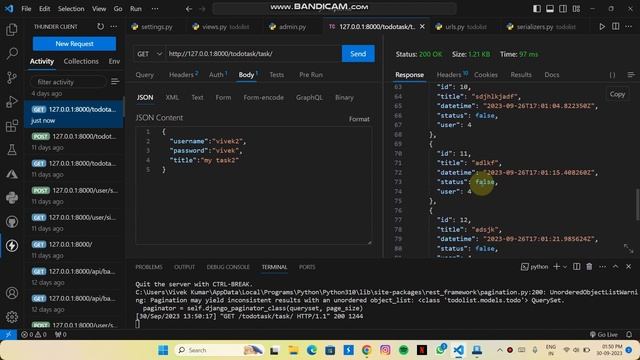The width and height of the screenshot is (640, 360).
Task: Go back with the navigation arrow
Action: (189, 9)
